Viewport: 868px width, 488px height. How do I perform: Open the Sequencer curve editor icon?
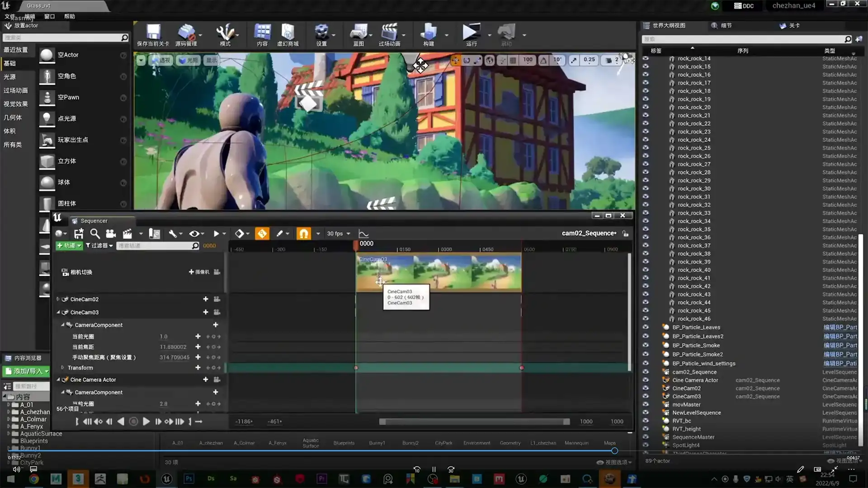pyautogui.click(x=363, y=234)
